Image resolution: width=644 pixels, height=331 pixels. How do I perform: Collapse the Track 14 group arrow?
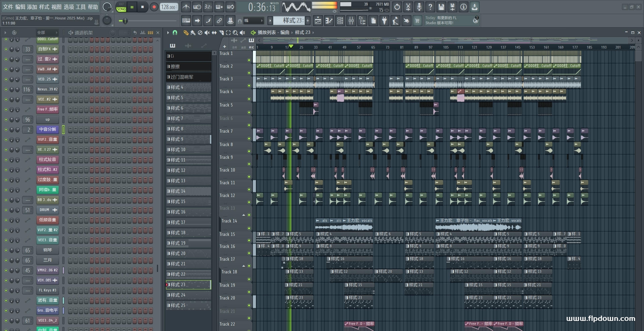pyautogui.click(x=244, y=215)
